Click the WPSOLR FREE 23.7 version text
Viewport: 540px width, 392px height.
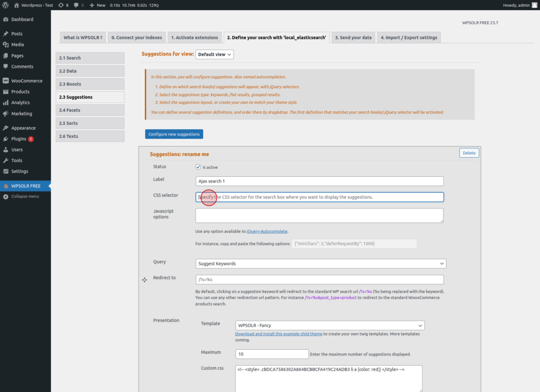(x=480, y=23)
